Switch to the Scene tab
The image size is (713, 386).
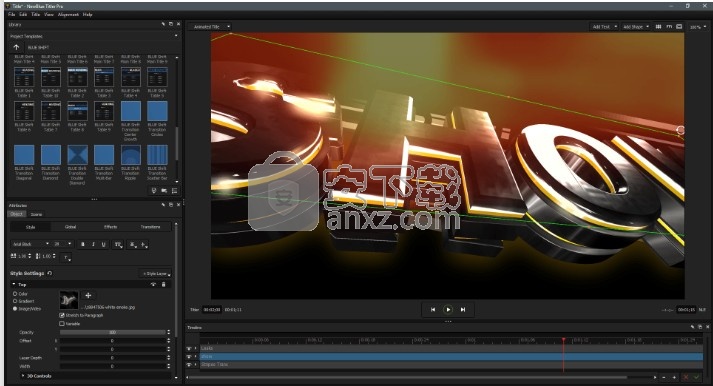(36, 214)
